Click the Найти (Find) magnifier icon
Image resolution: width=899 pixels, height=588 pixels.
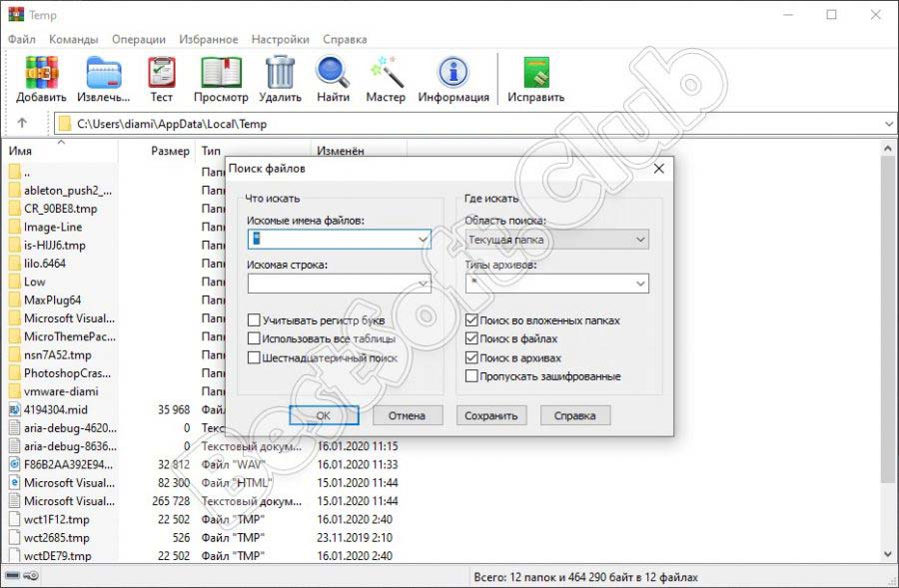click(x=333, y=72)
